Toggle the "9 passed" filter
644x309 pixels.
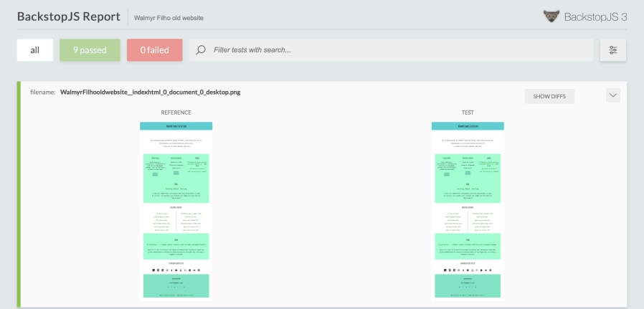click(90, 50)
